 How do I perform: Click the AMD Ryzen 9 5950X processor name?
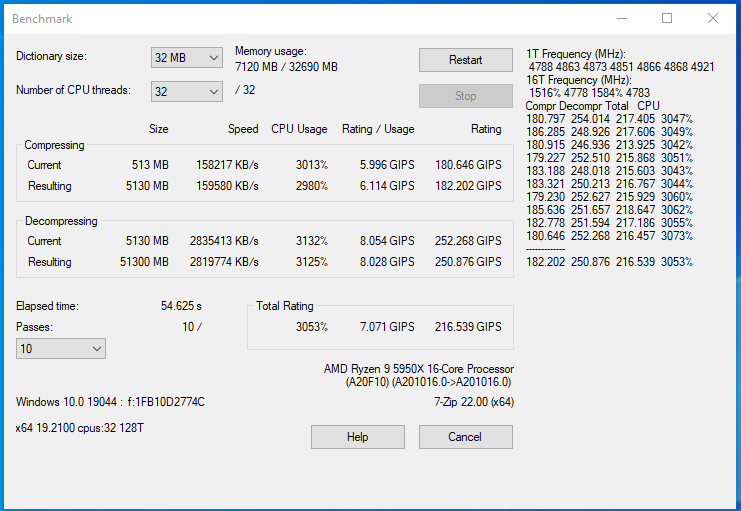[x=419, y=369]
